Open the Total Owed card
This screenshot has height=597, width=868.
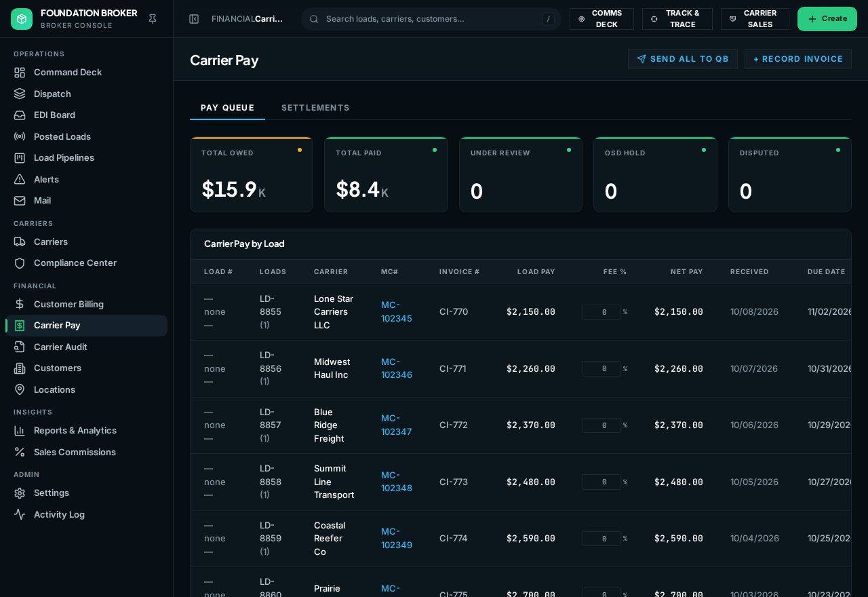pyautogui.click(x=252, y=174)
